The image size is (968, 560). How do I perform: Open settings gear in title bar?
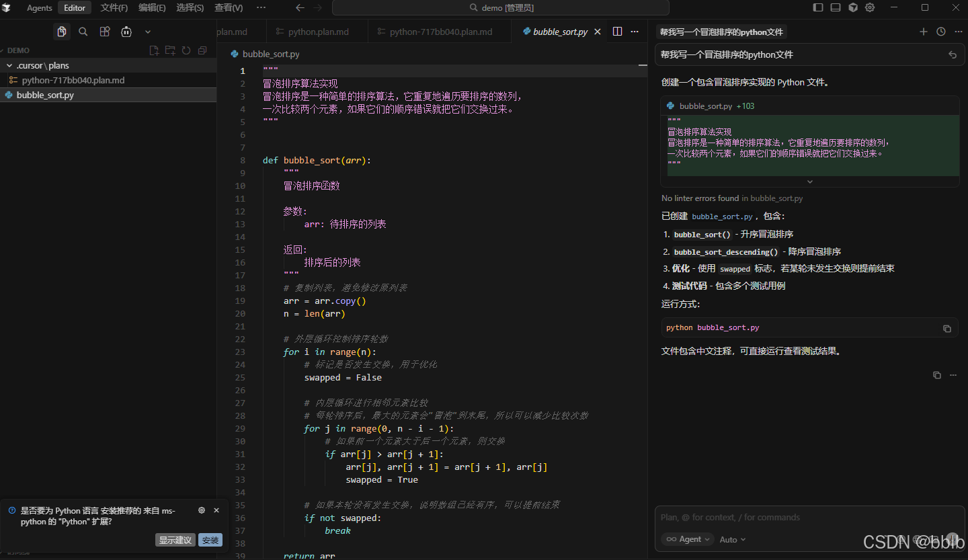(870, 7)
